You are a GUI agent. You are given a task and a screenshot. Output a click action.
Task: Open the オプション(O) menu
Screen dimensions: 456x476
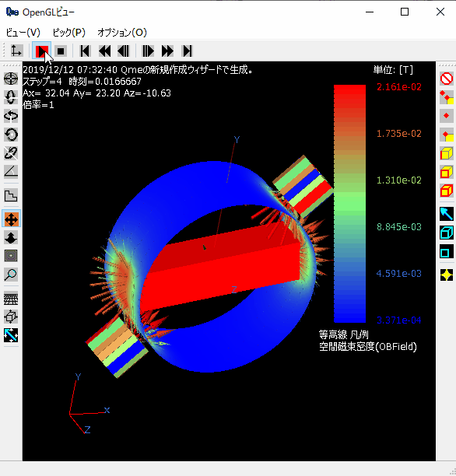pyautogui.click(x=122, y=32)
